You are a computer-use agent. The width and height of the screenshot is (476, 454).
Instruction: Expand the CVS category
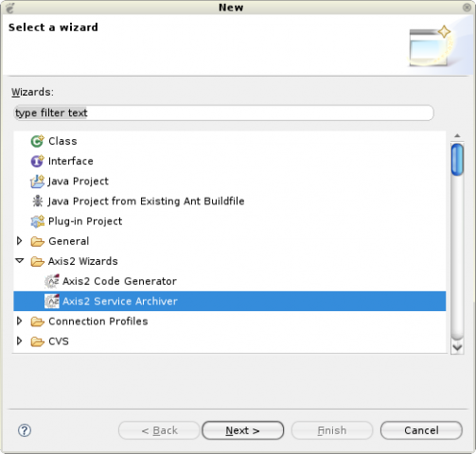19,340
